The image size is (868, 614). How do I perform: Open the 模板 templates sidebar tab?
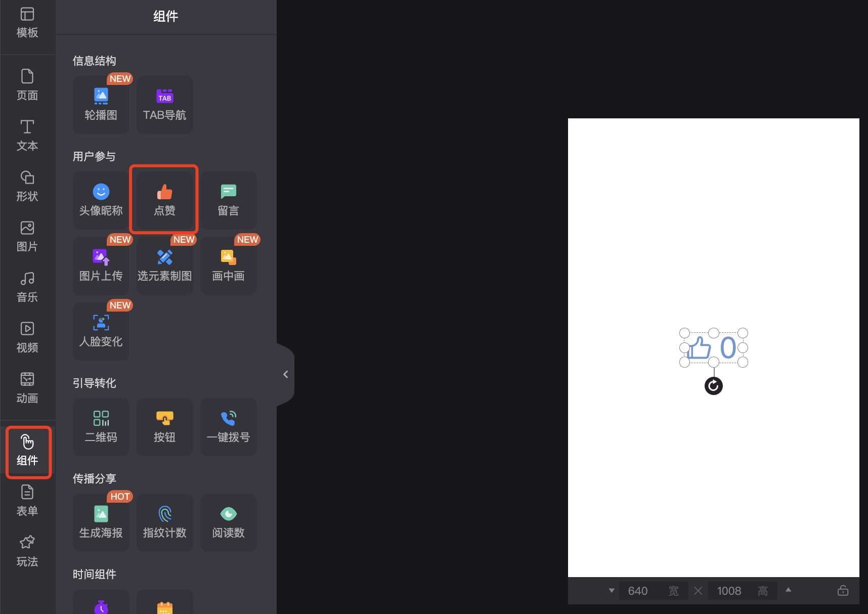(27, 23)
